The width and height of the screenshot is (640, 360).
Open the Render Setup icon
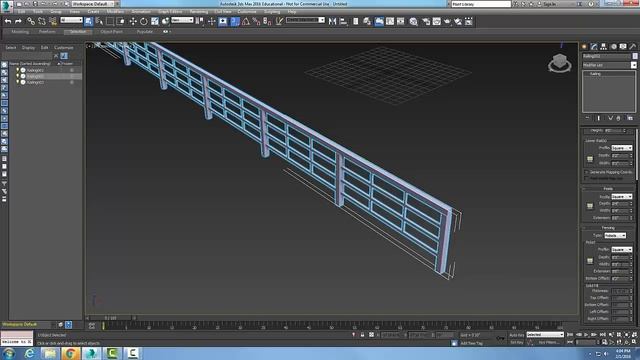click(x=426, y=21)
